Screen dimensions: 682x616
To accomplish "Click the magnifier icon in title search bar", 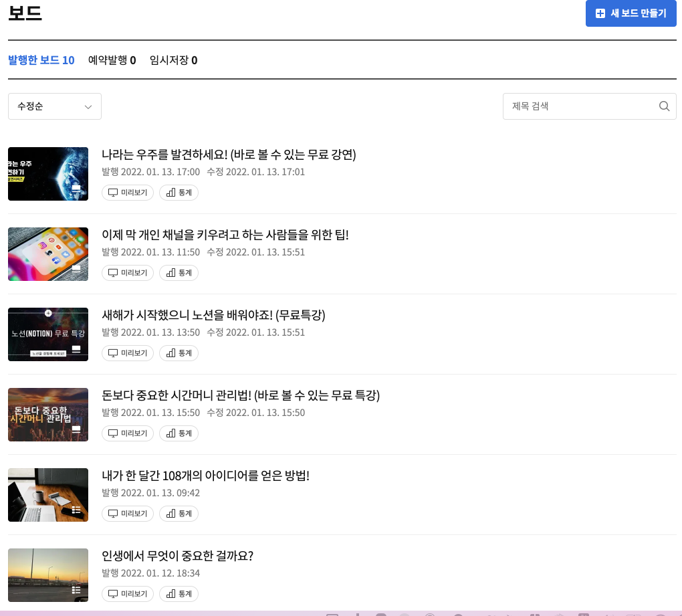I will click(x=664, y=106).
